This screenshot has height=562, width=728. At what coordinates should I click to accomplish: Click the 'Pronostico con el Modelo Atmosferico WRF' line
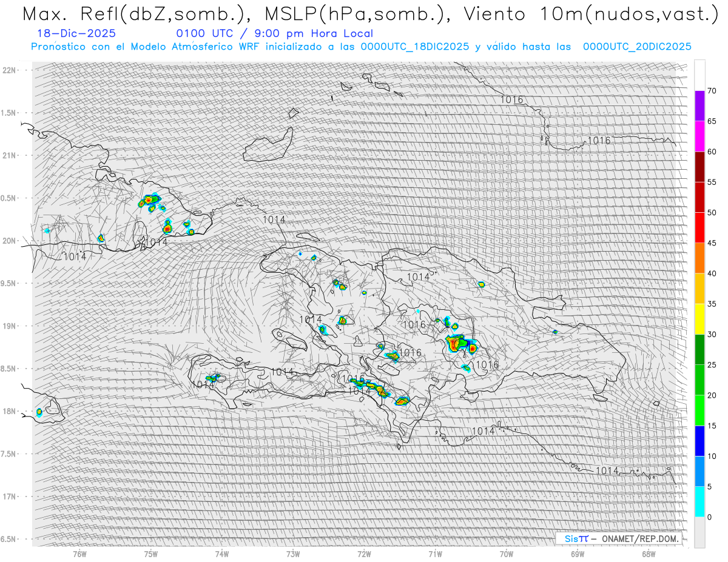pyautogui.click(x=361, y=47)
